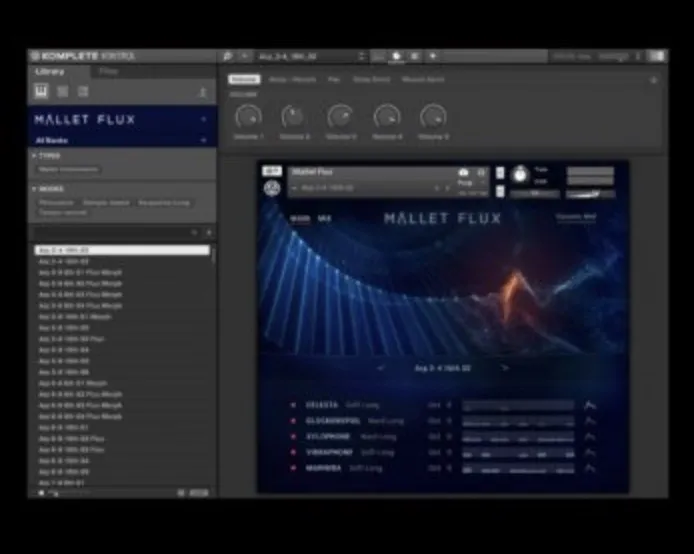Image resolution: width=694 pixels, height=554 pixels.
Task: Click the Volume 1 knob
Action: pyautogui.click(x=248, y=117)
